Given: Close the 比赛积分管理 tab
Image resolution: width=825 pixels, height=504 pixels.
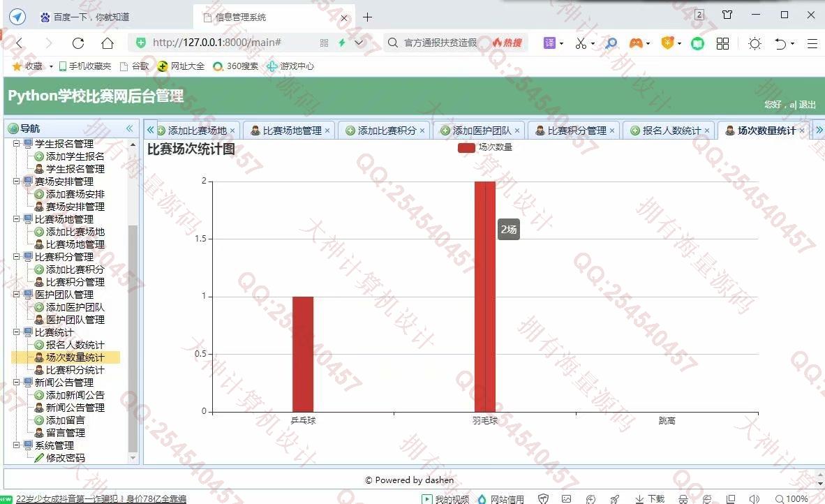Looking at the screenshot, I should 612,131.
